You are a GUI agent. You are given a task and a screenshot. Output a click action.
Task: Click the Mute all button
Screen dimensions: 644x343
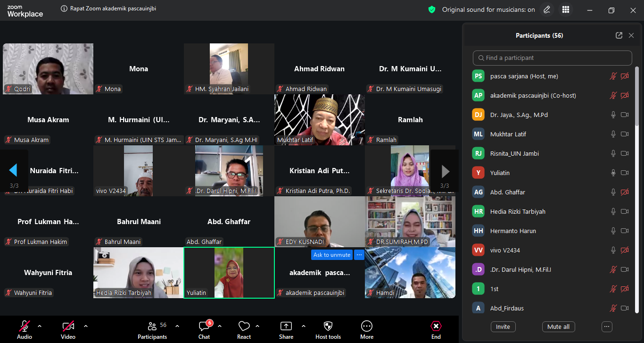[x=558, y=326]
